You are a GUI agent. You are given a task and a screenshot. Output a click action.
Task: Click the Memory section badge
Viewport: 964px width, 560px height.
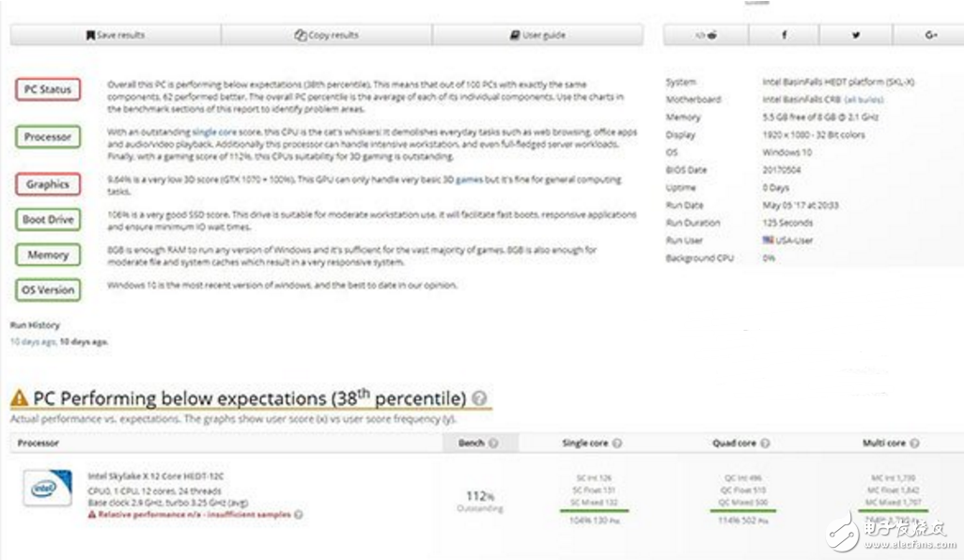click(x=48, y=255)
